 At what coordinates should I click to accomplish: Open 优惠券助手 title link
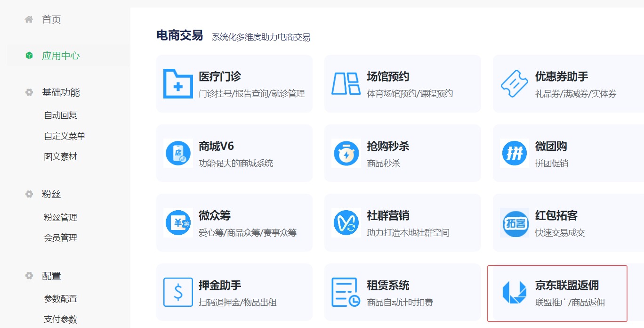pyautogui.click(x=562, y=77)
